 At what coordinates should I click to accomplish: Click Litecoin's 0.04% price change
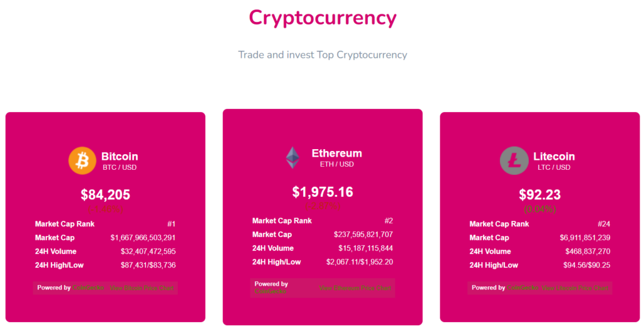(x=540, y=209)
